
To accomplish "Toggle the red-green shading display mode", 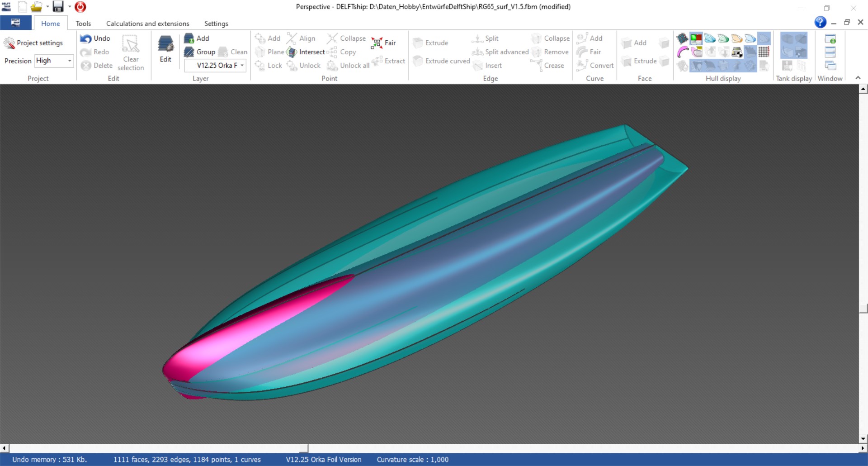I will click(x=696, y=39).
